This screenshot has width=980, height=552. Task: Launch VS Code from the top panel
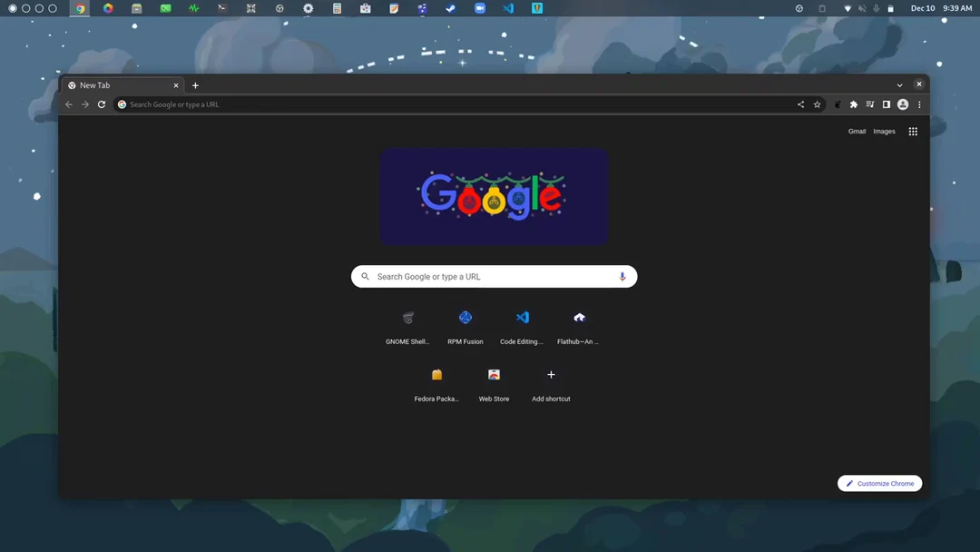pos(508,8)
